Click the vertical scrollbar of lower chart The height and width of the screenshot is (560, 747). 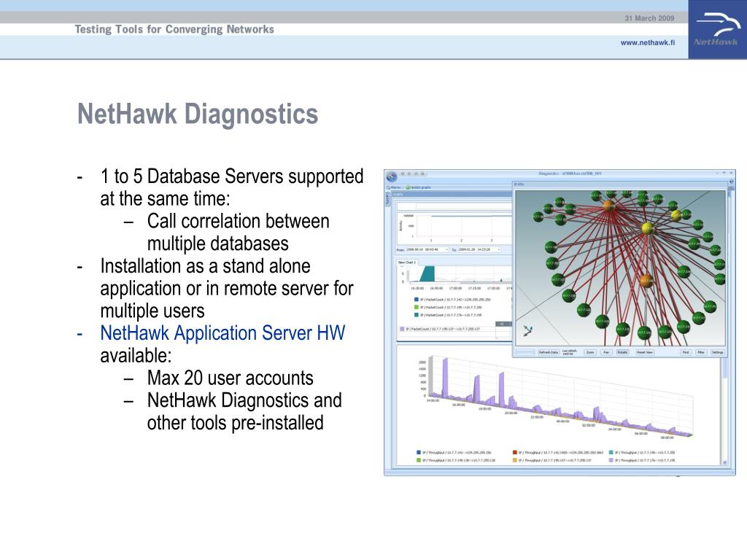725,411
